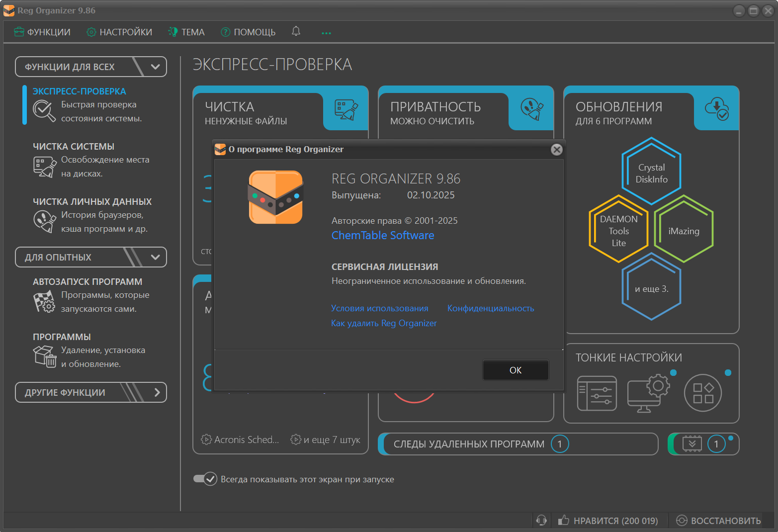Click the privacy cleaner icon in Приватность

point(531,108)
